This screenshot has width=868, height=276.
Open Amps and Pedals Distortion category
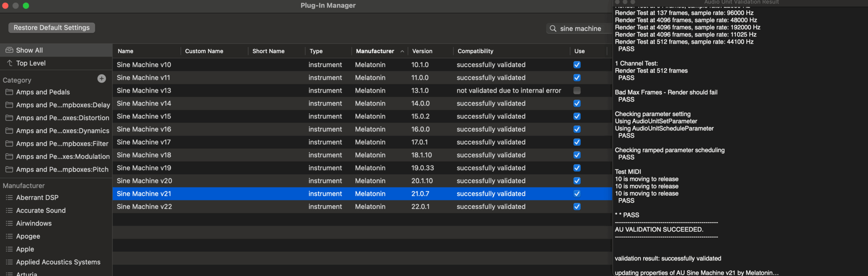point(62,118)
